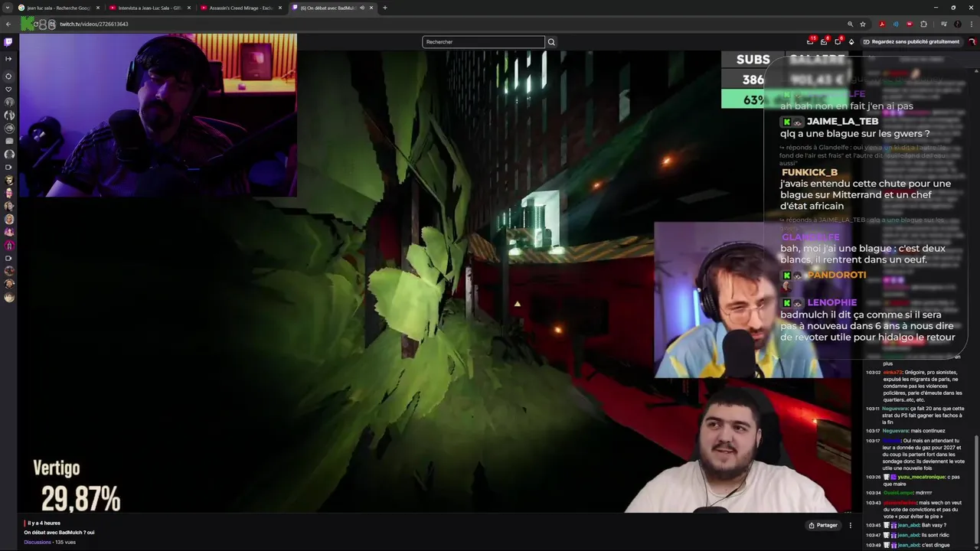The height and width of the screenshot is (551, 980).
Task: Click the '135 vues' view count text
Action: point(66,542)
